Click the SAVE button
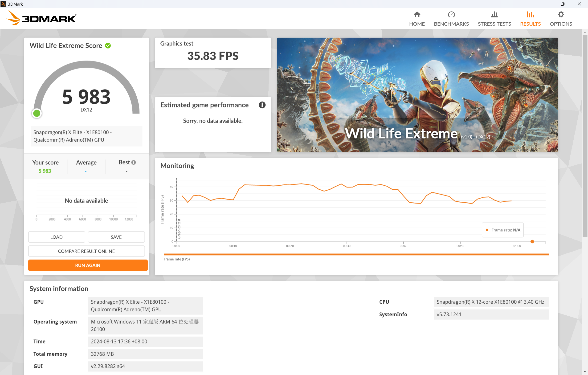Image resolution: width=588 pixels, height=375 pixels. click(x=116, y=237)
